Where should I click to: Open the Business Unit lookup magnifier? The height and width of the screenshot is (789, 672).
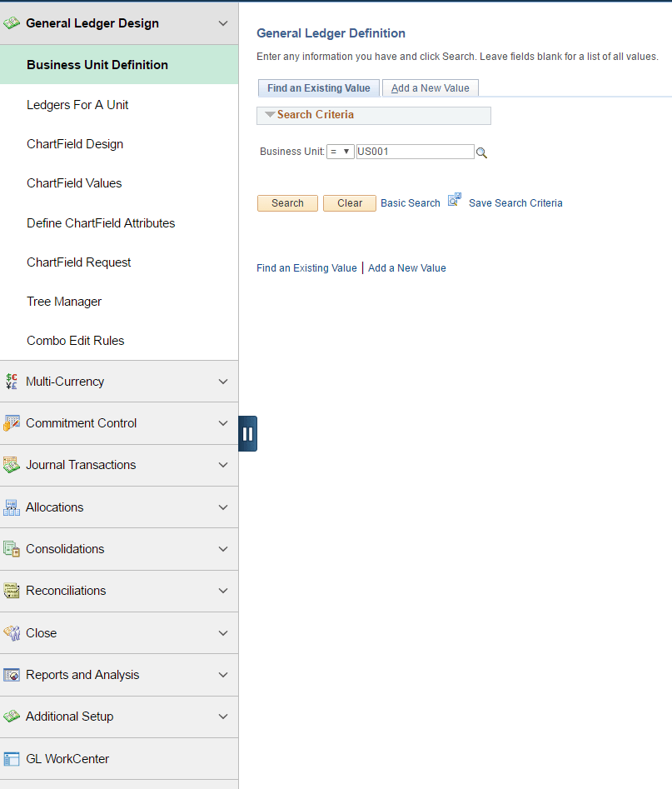[x=481, y=153]
